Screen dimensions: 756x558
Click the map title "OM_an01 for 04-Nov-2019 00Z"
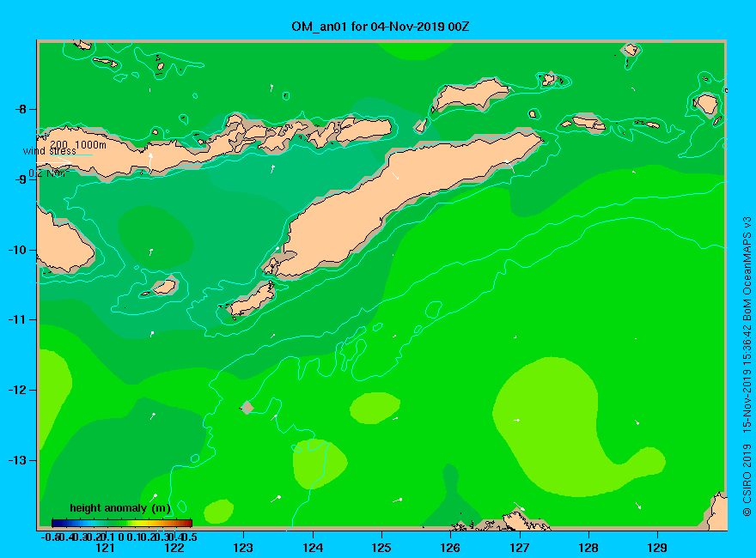[x=380, y=27]
